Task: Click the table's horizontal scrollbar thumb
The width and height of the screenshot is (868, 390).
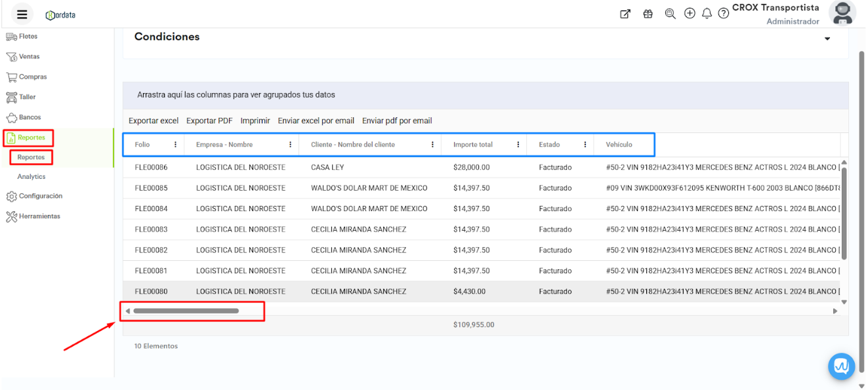Action: (186, 311)
